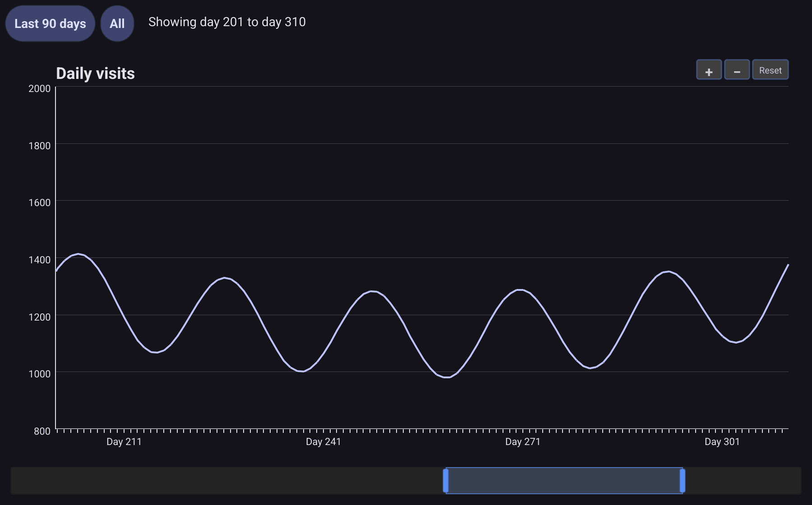Click the 1000 y-axis label

click(40, 374)
